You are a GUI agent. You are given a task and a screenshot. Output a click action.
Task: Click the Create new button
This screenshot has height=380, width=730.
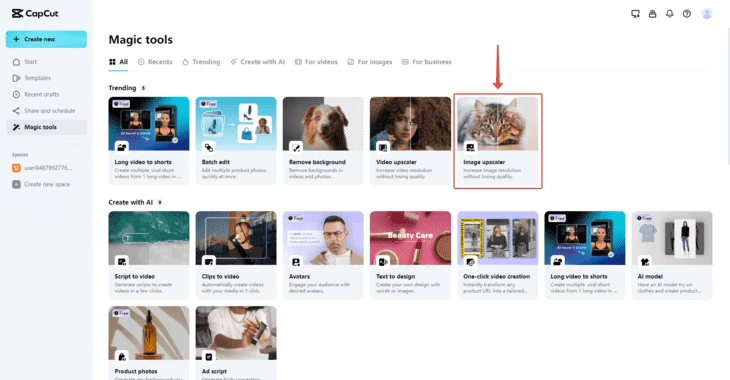[x=46, y=39]
